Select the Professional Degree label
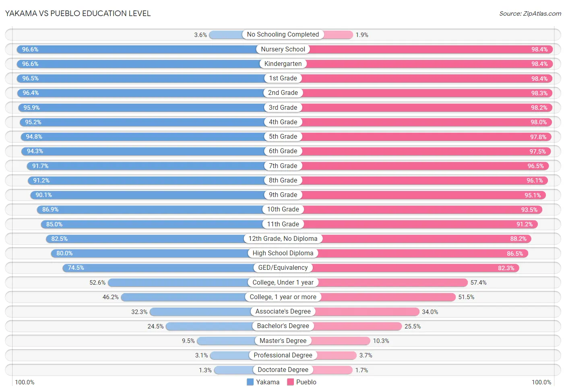 [283, 355]
